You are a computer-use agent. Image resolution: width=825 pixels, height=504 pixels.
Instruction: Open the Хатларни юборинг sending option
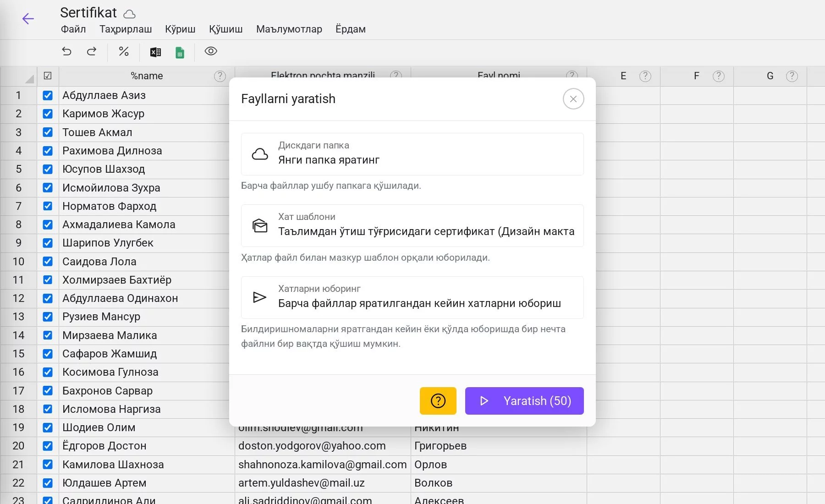(412, 297)
